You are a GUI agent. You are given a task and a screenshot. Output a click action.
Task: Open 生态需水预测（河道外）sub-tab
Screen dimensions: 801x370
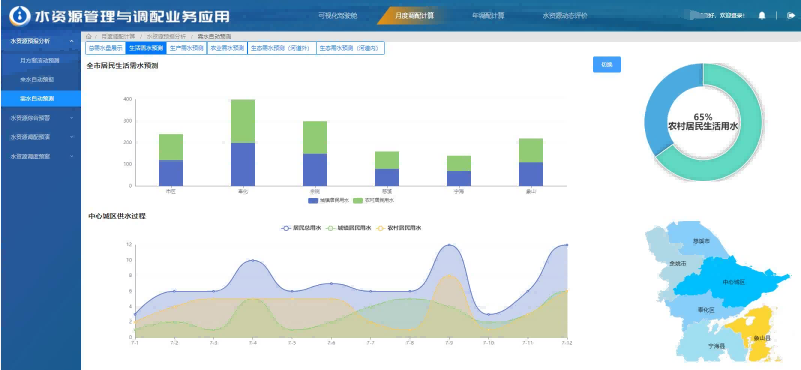tap(282, 48)
